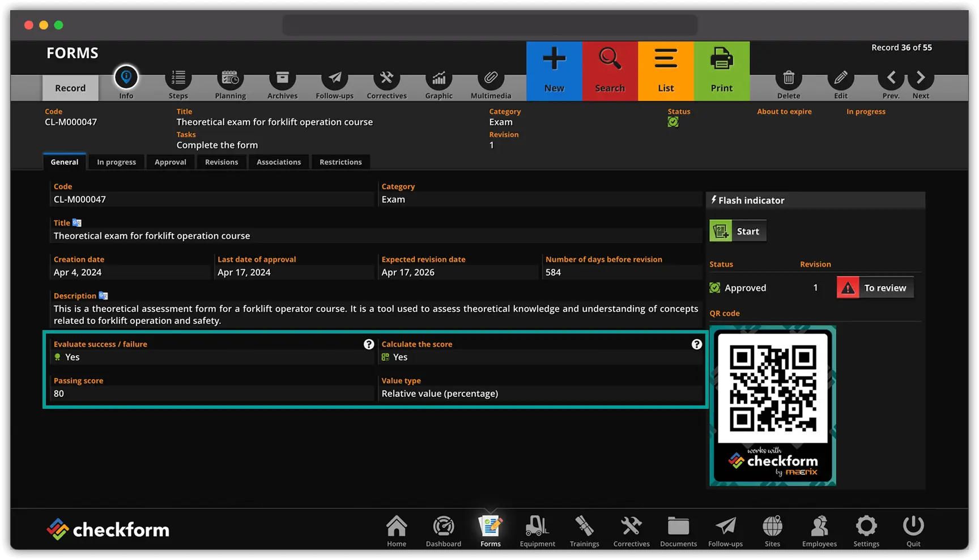This screenshot has width=979, height=560.
Task: Click Value type Relative value (percentage)
Action: [540, 394]
